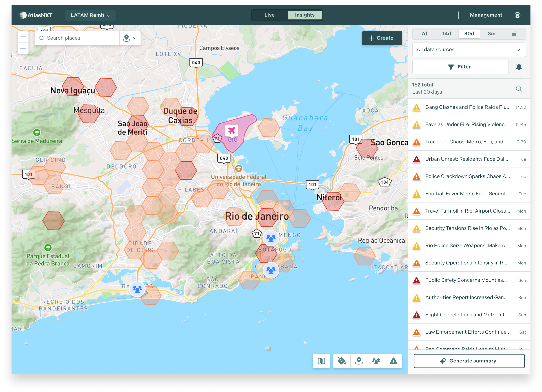Open Transport Chaos: Metro, Bus alert
The width and height of the screenshot is (542, 392).
point(469,142)
